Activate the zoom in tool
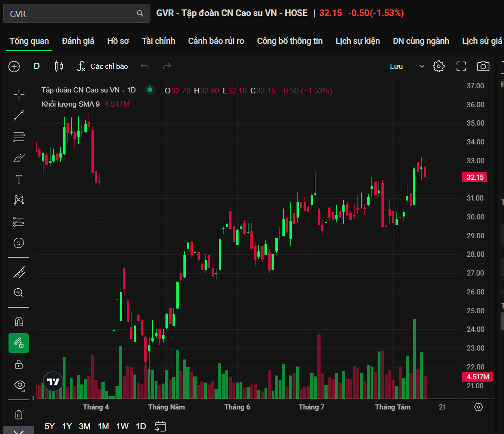Viewport: 504px width, 434px height. (19, 292)
